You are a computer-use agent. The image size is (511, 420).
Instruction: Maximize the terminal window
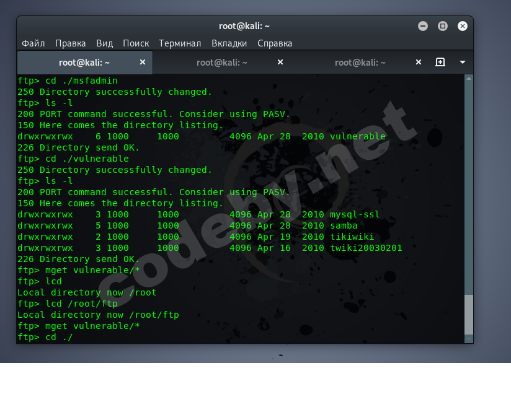442,26
